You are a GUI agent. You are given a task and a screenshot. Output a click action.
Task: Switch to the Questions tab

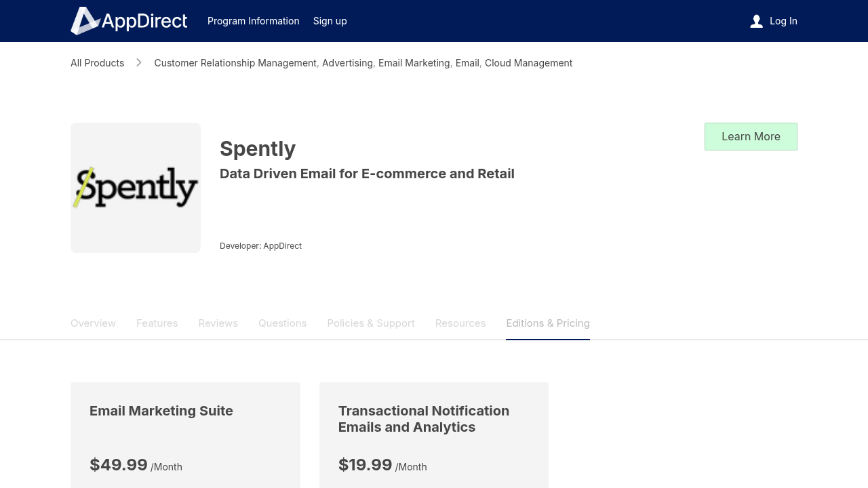point(283,323)
